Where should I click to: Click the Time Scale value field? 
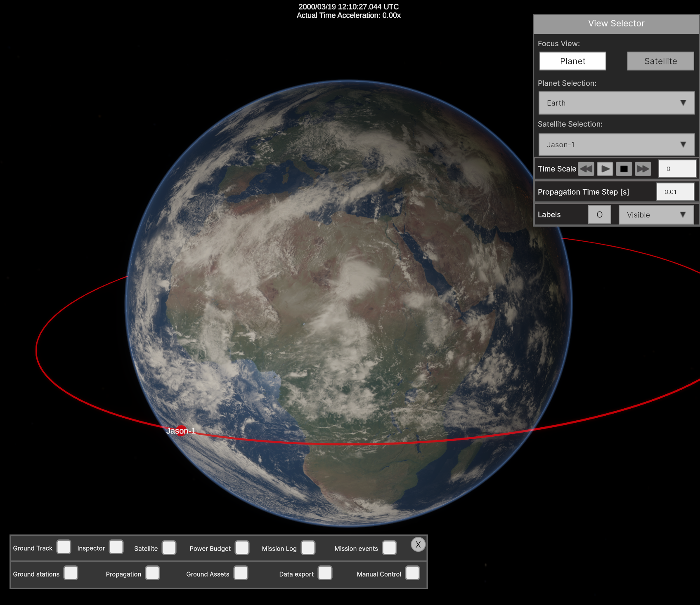(x=677, y=169)
